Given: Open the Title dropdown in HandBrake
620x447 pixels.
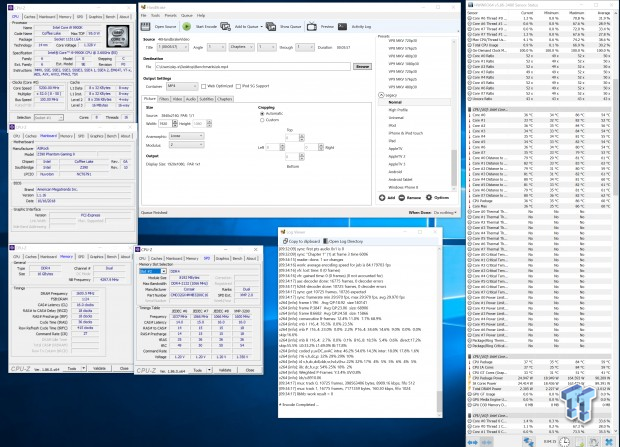Looking at the screenshot, I should (x=173, y=47).
